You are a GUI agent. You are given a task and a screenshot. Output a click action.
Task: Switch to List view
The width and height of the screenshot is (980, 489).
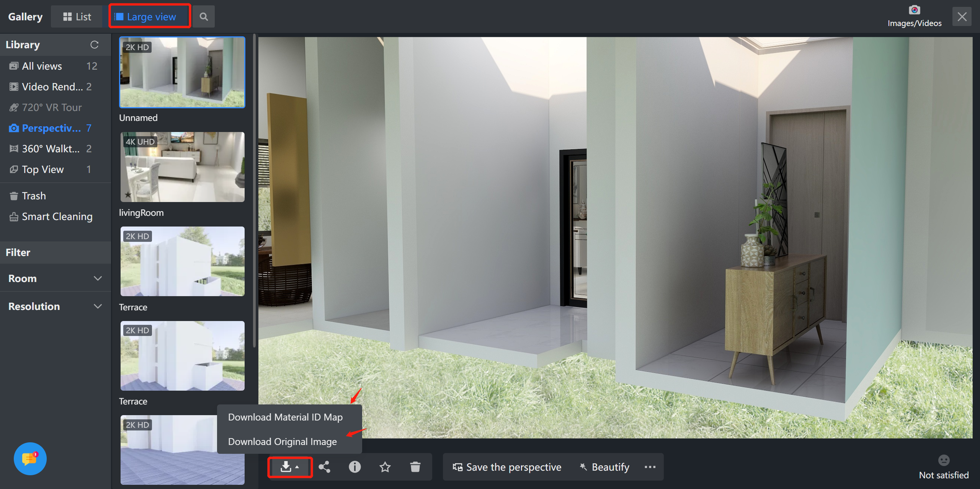(x=77, y=17)
